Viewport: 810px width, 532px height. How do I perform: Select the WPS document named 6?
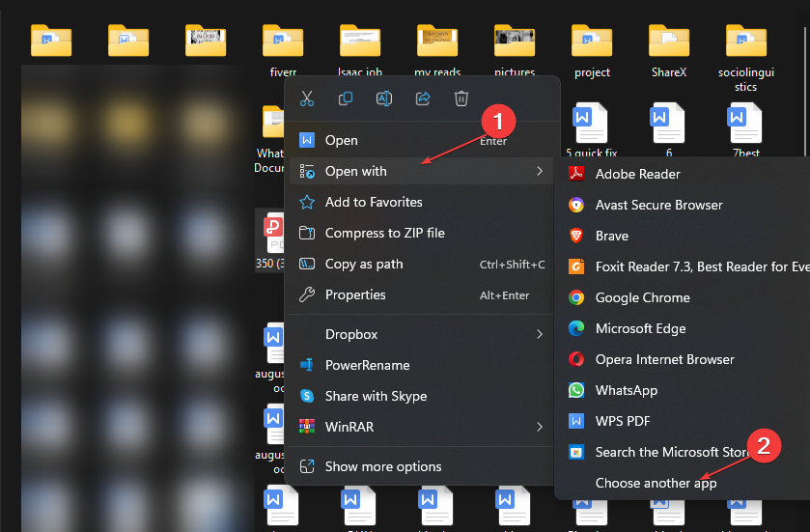click(669, 129)
